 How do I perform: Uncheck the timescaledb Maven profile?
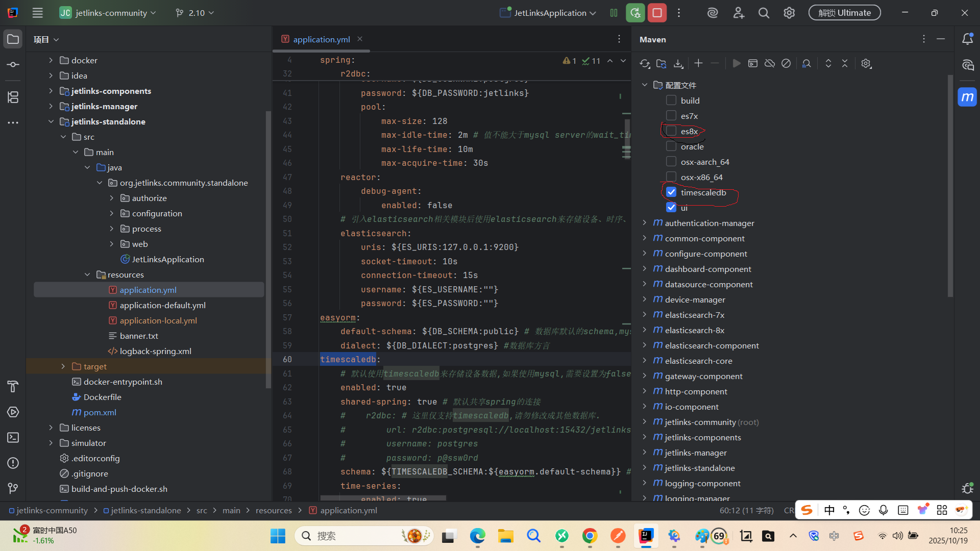pos(671,192)
